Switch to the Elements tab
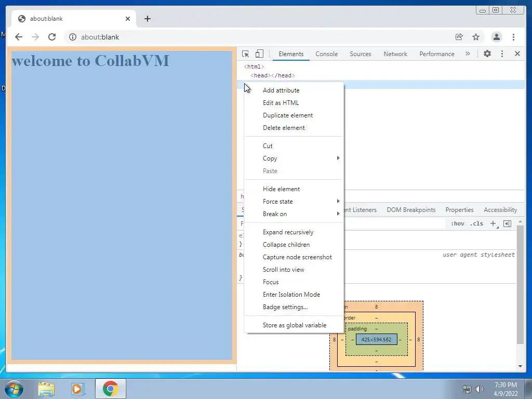 [x=291, y=54]
